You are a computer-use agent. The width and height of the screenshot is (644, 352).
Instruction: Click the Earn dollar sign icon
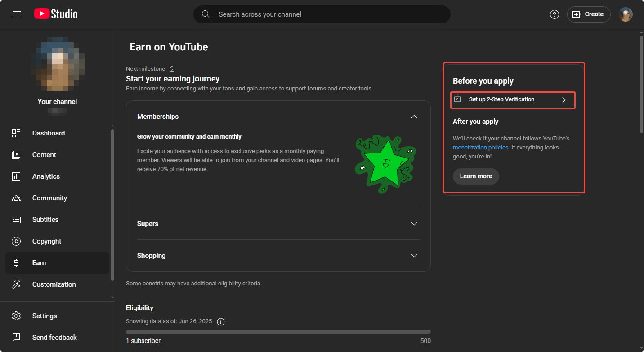click(16, 263)
